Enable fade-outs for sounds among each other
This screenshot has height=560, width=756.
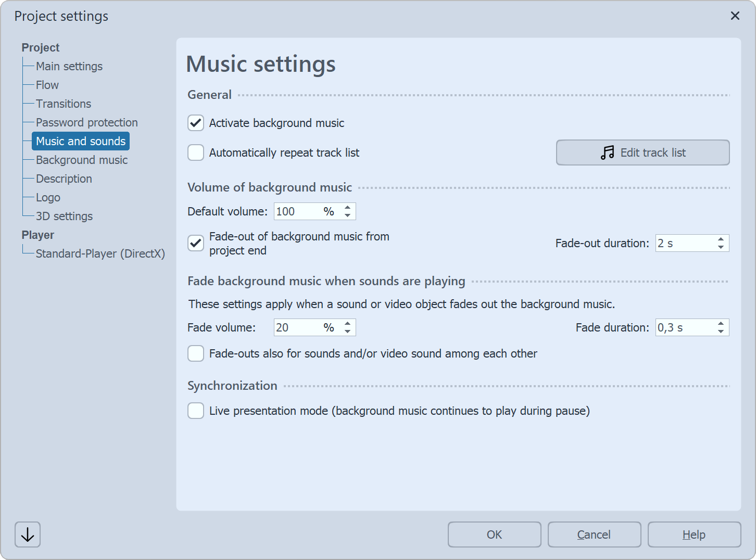(x=195, y=353)
